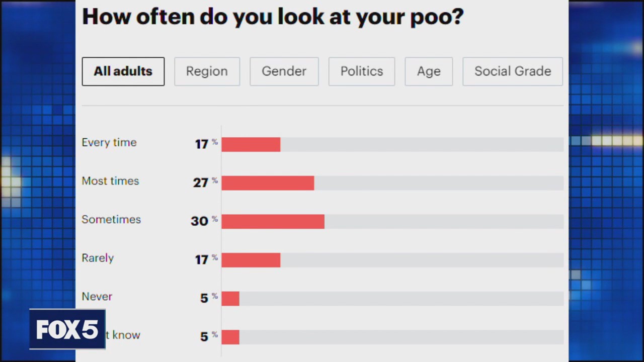This screenshot has width=644, height=362.
Task: Click the Rarely label
Action: pyautogui.click(x=98, y=258)
